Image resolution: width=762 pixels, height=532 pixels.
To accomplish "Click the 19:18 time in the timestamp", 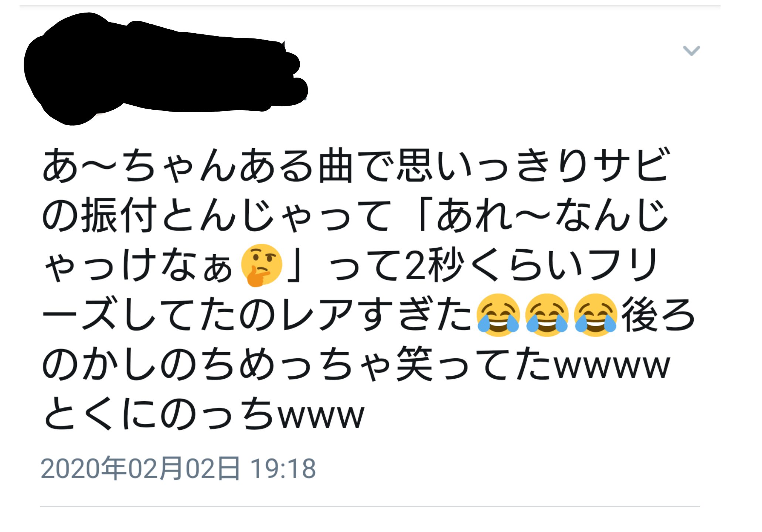I will 283,468.
